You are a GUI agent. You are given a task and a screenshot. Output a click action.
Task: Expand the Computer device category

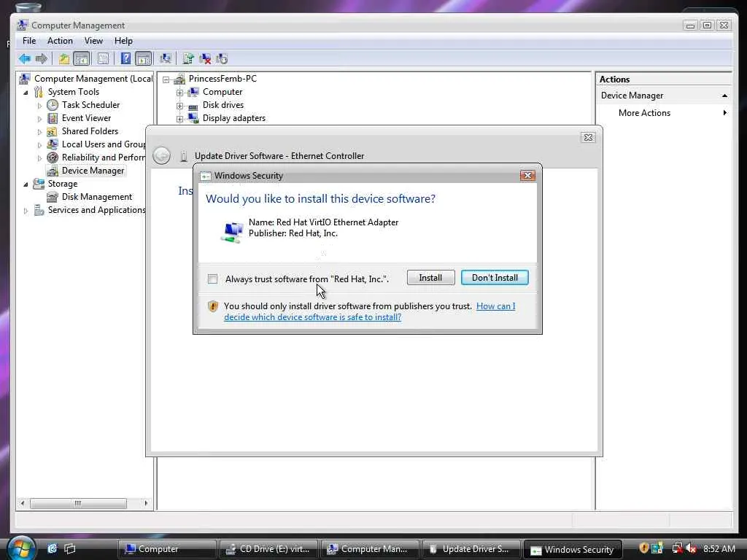point(179,93)
